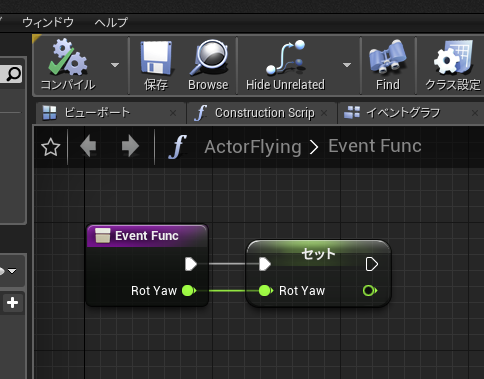Close the Event Graph tab

tap(475, 113)
